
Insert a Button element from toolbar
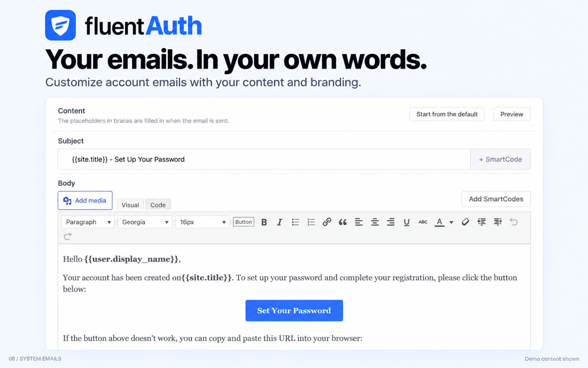coord(243,222)
